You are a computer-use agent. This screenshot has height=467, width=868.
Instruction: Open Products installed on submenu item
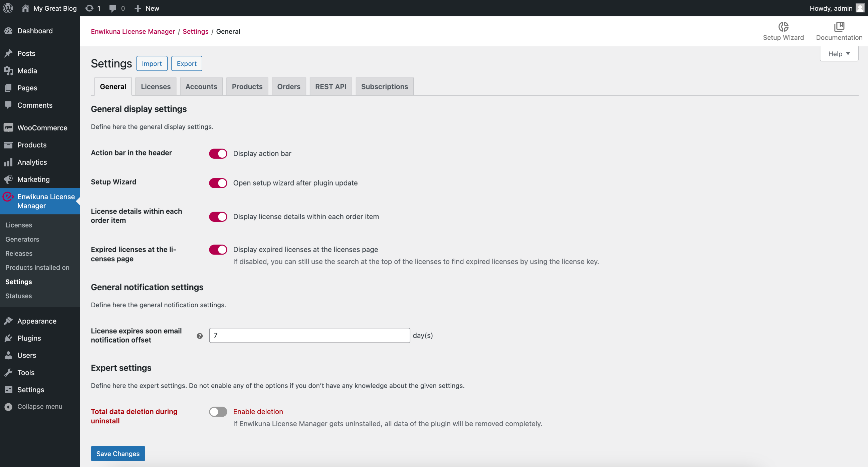[x=37, y=267]
